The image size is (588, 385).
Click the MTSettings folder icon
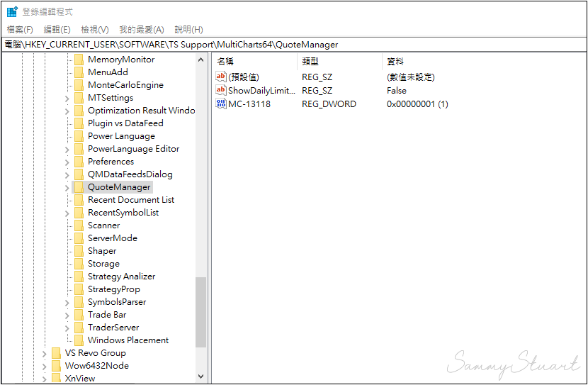pos(79,98)
